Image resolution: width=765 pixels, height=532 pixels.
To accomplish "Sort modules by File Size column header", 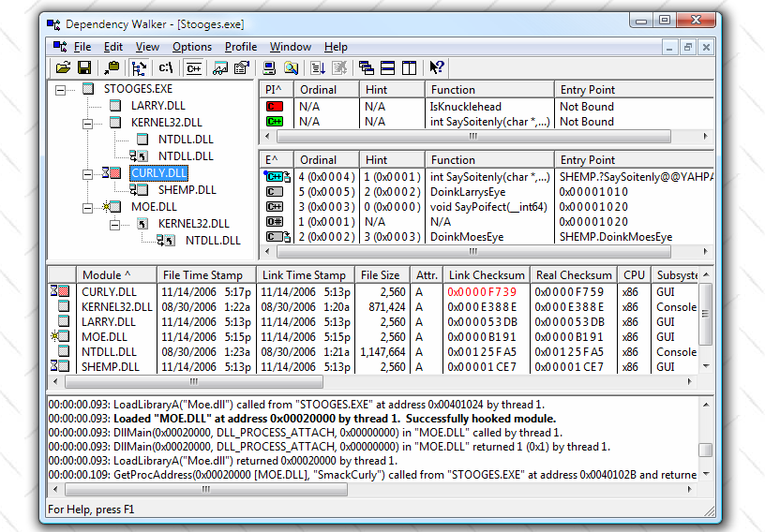I will [x=380, y=274].
